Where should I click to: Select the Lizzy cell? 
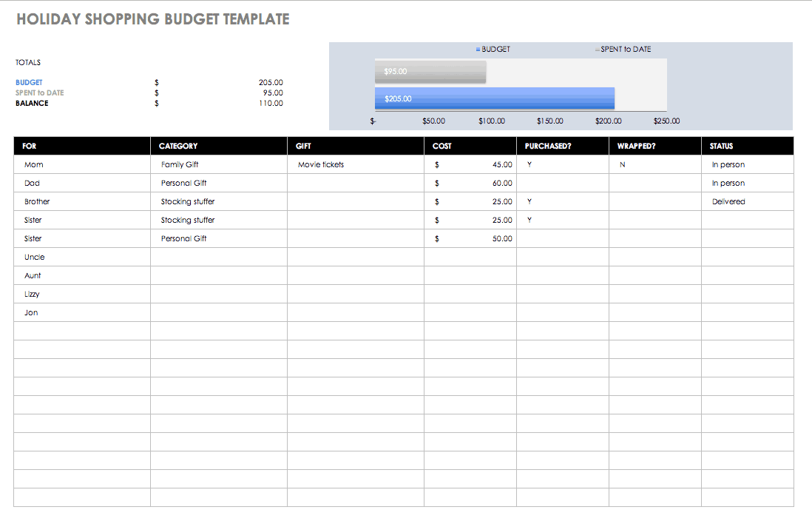pyautogui.click(x=82, y=294)
